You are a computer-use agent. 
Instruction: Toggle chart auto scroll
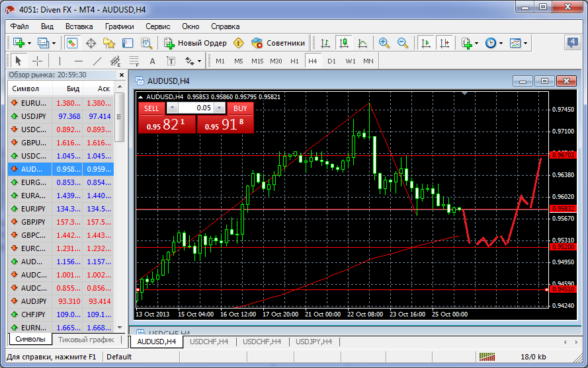tap(426, 43)
